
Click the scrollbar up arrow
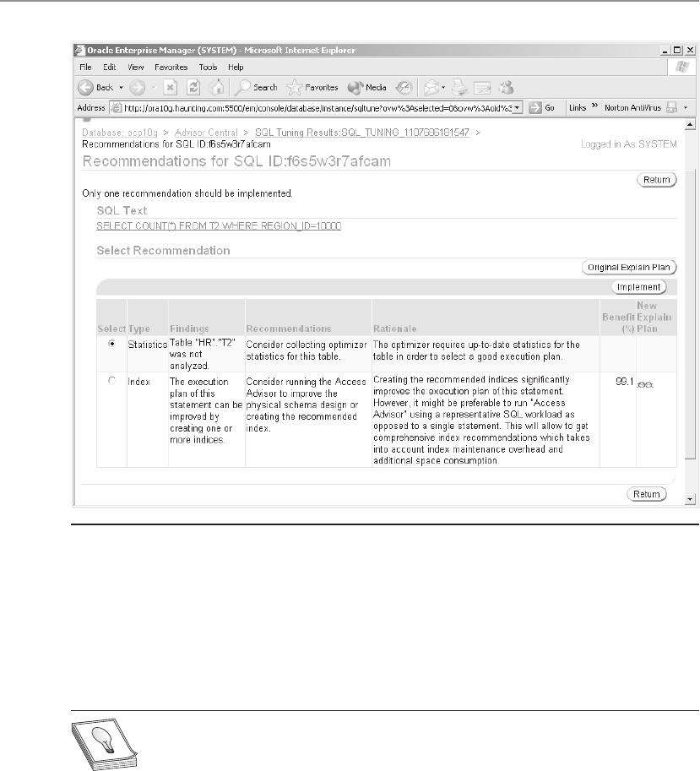click(690, 125)
